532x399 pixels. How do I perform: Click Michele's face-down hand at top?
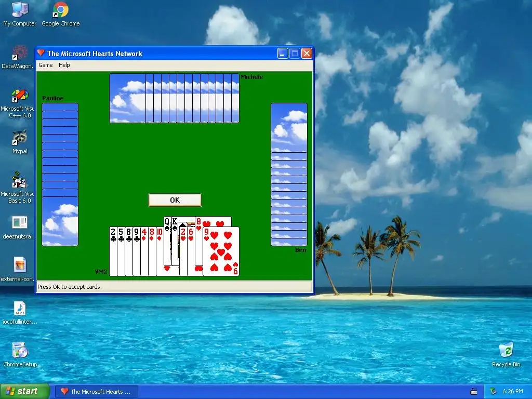point(174,98)
